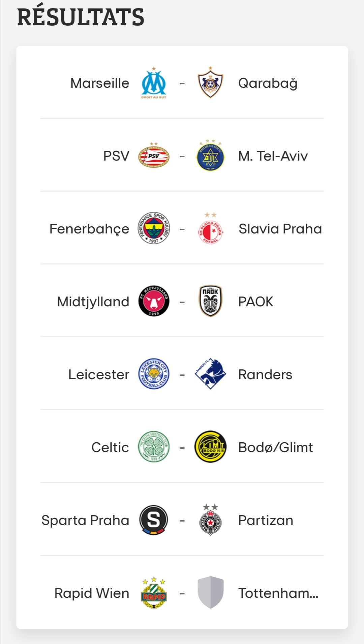This screenshot has height=644, width=364.
Task: Click the Sparta Praha S logo
Action: [154, 520]
